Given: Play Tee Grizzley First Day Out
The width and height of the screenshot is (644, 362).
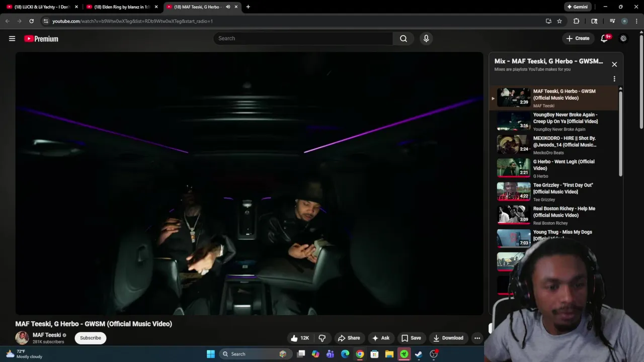Looking at the screenshot, I should tap(553, 192).
